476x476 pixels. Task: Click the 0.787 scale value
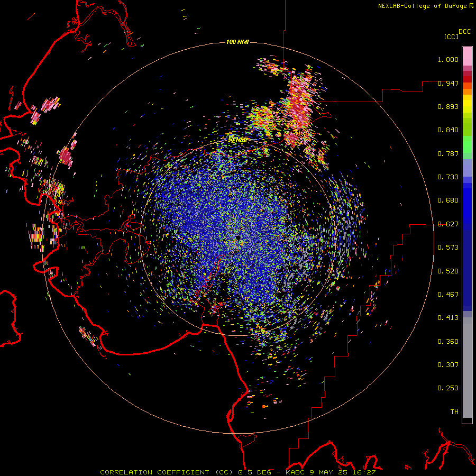coord(448,153)
